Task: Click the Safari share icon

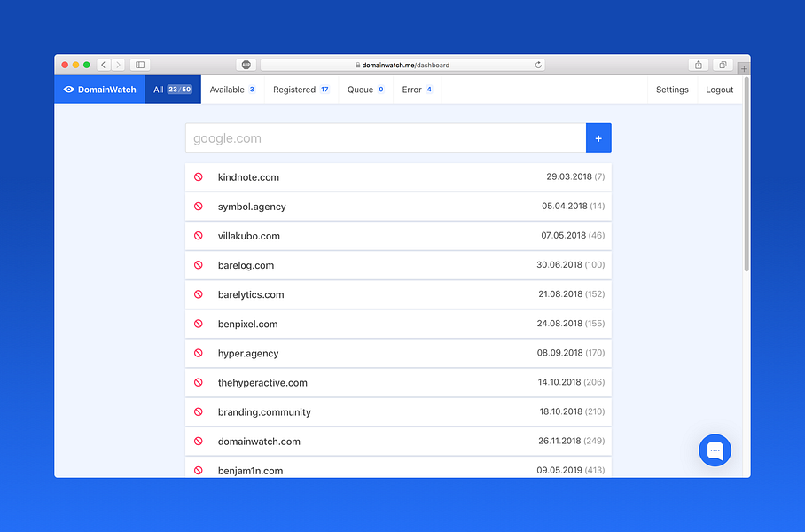Action: (698, 64)
